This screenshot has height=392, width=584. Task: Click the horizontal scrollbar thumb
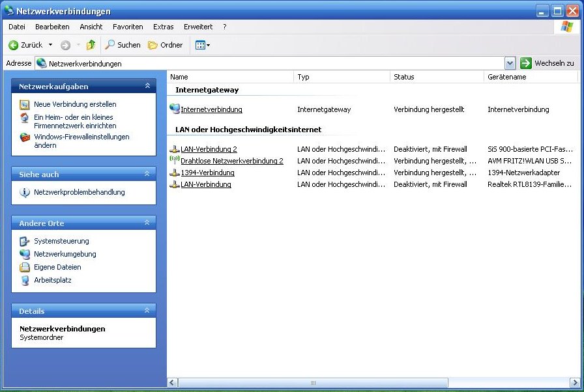pyautogui.click(x=313, y=383)
